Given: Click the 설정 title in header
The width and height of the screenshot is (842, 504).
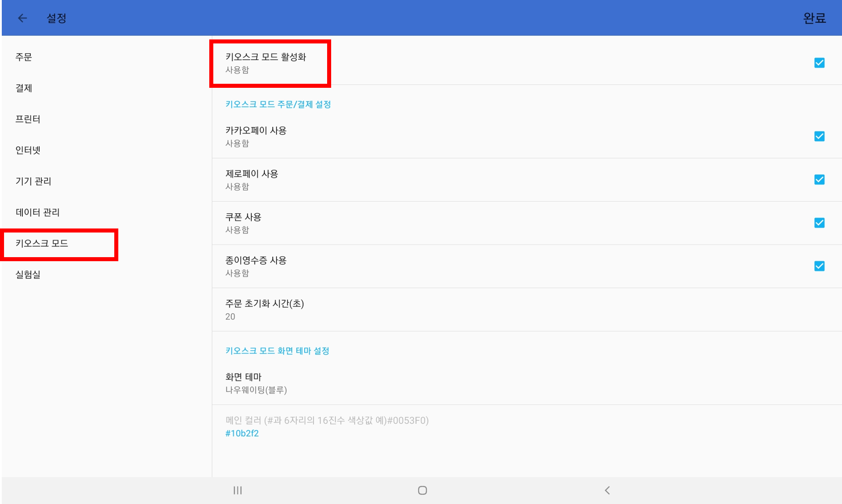Looking at the screenshot, I should click(56, 18).
